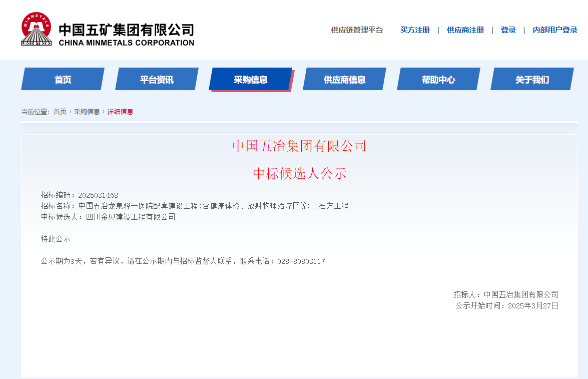This screenshot has height=379, width=588.
Task: Select the 采购信息 navigation tab
Action: (251, 79)
